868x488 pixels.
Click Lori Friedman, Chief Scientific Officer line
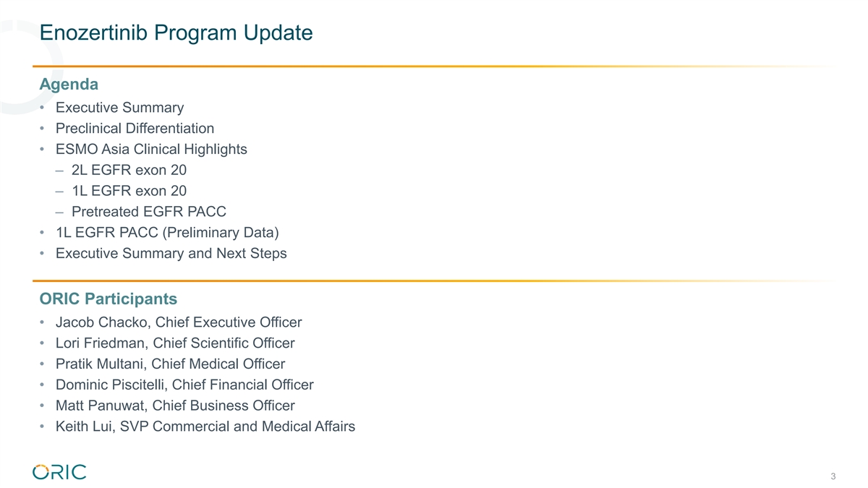[175, 343]
